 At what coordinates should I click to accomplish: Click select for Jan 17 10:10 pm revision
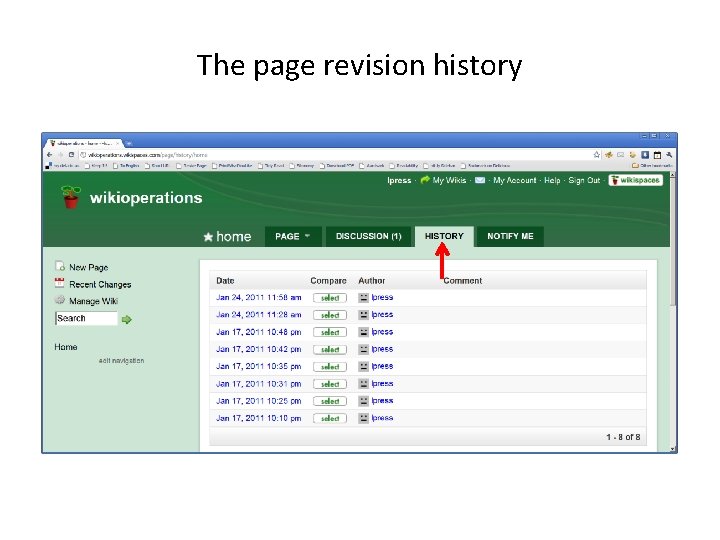click(x=330, y=418)
